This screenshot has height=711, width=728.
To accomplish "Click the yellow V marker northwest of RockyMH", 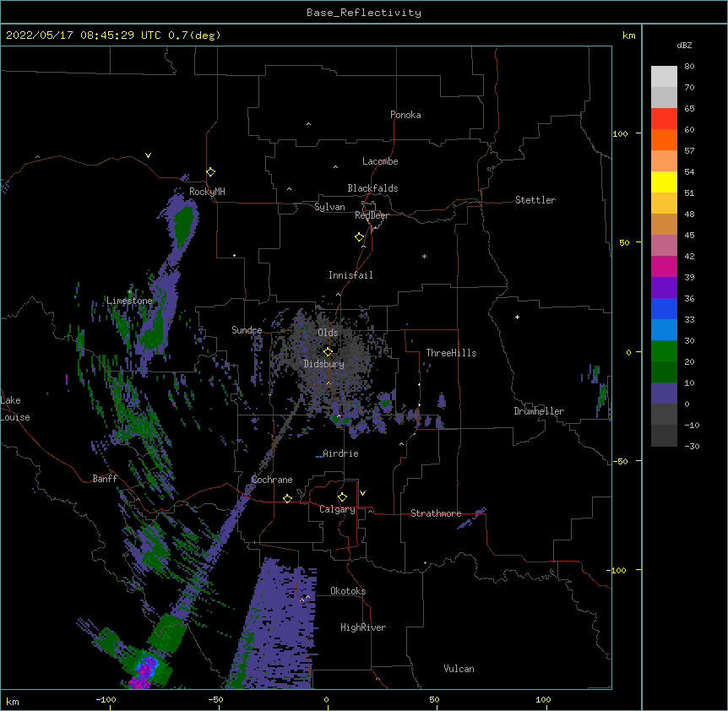I will 148,155.
